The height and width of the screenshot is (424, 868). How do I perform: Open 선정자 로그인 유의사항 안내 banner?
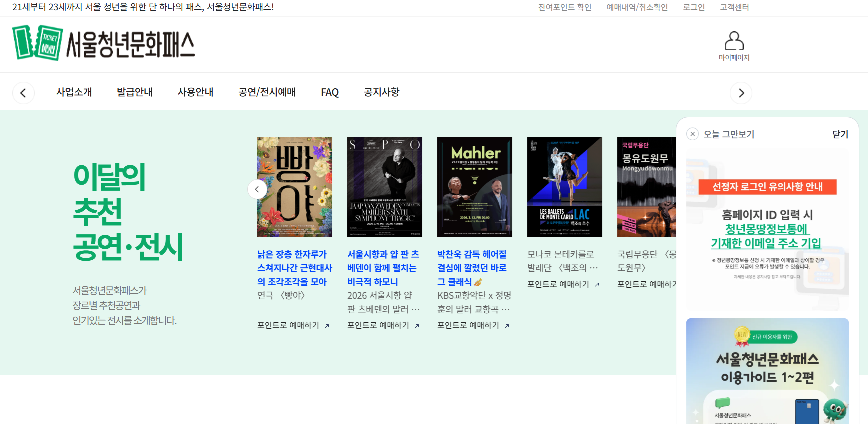click(x=767, y=229)
